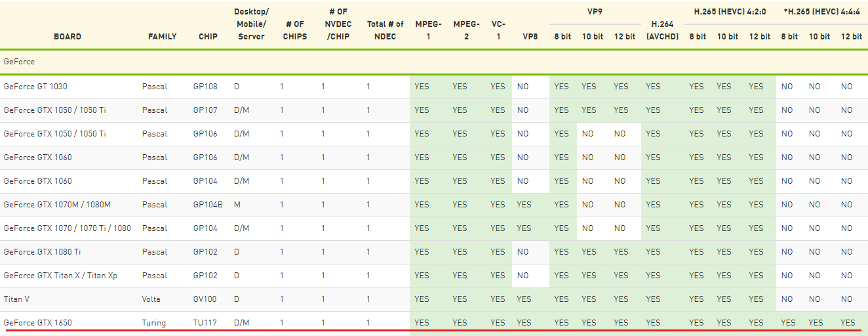
Task: Click the MPEG-2 column header
Action: 467,30
